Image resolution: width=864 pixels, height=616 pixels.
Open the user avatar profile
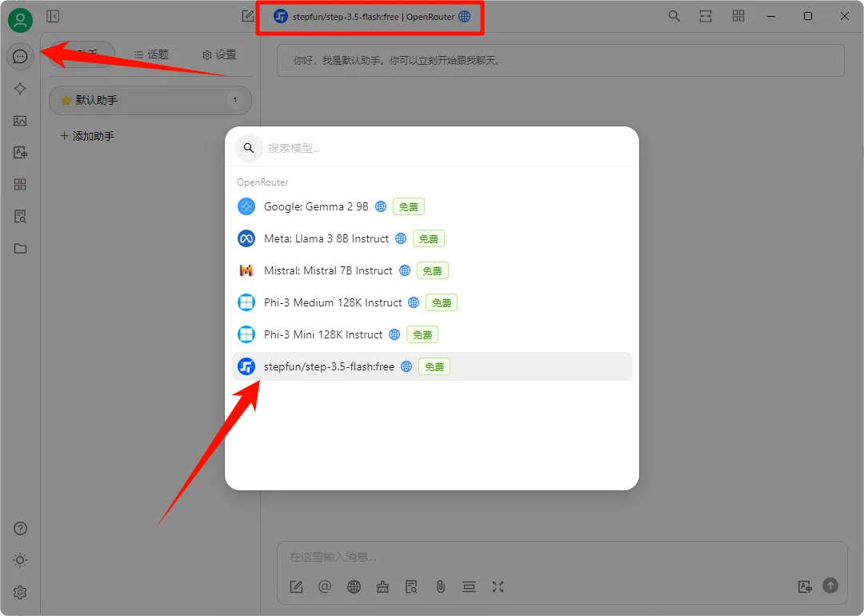tap(20, 20)
